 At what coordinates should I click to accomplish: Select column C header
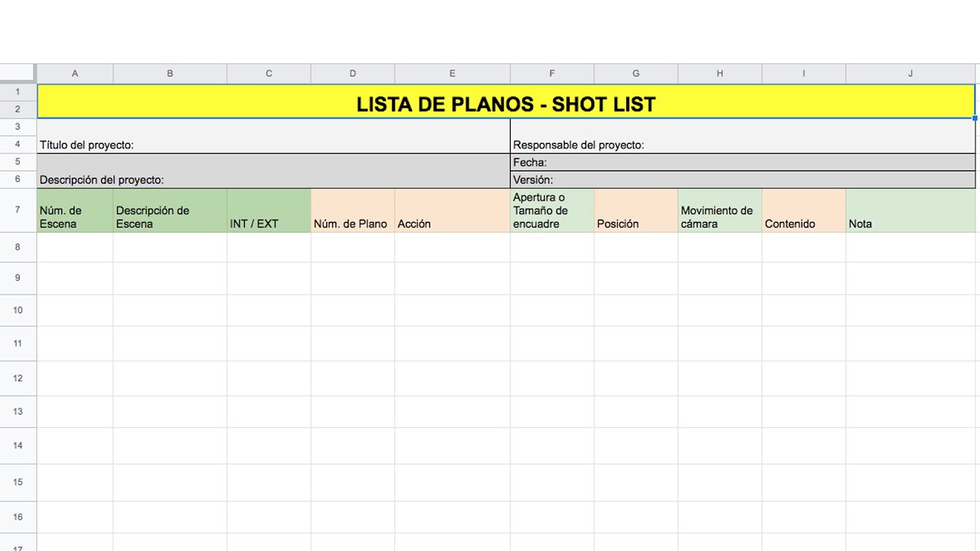(x=269, y=73)
